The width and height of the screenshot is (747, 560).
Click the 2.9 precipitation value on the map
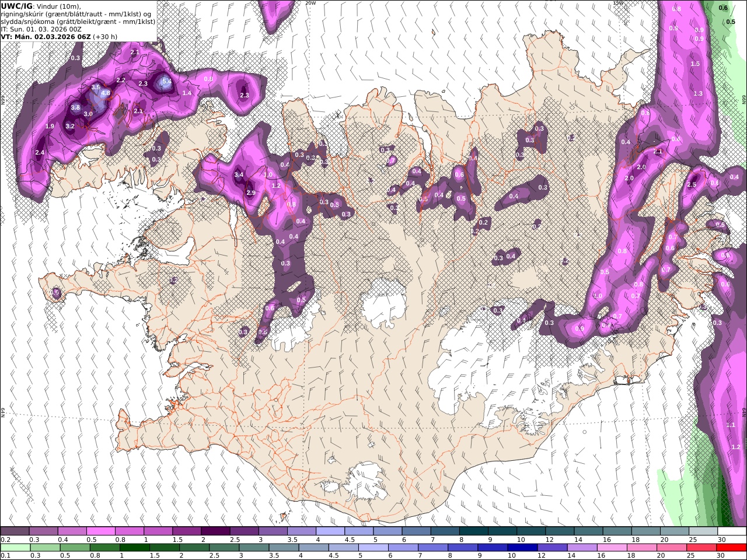251,192
